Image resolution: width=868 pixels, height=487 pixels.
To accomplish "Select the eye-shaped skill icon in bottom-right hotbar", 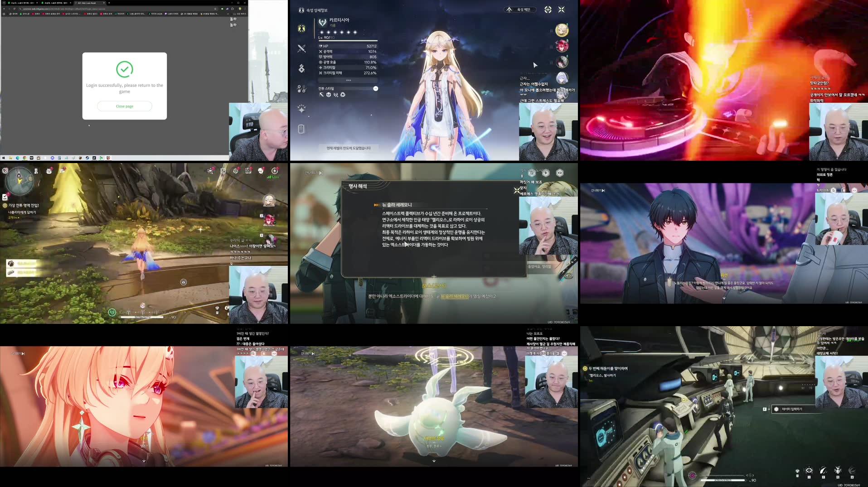I will [x=810, y=471].
